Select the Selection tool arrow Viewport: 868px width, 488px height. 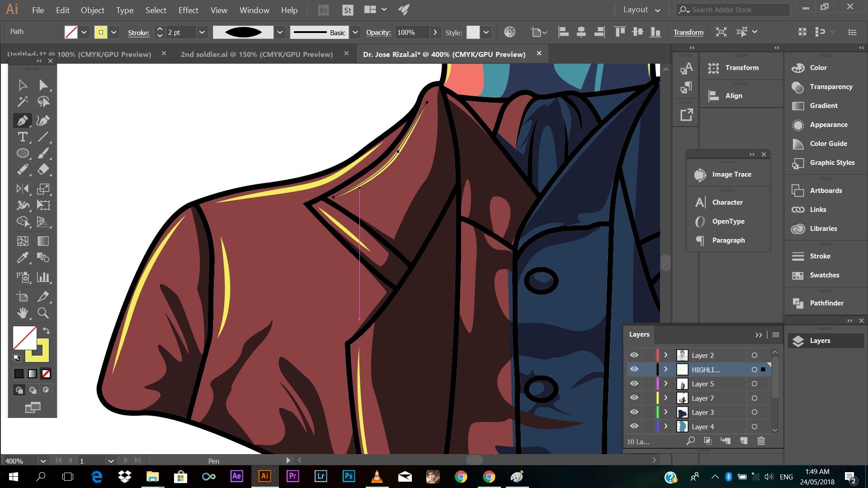[x=23, y=85]
